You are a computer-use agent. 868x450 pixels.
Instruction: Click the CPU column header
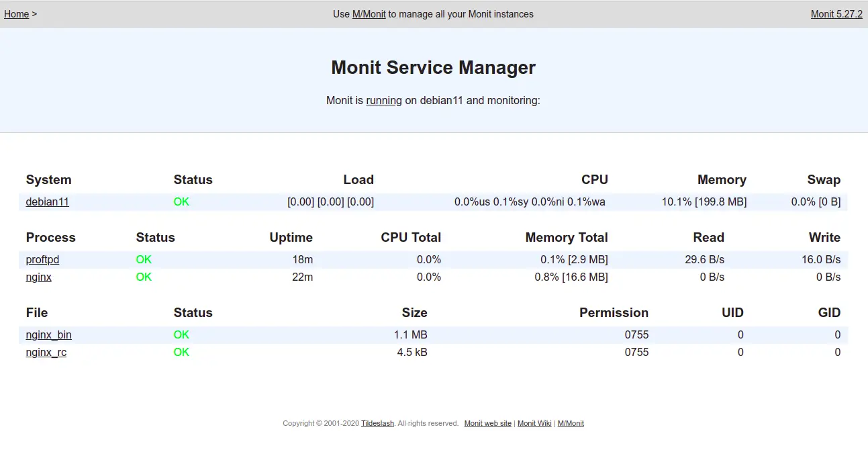(595, 179)
